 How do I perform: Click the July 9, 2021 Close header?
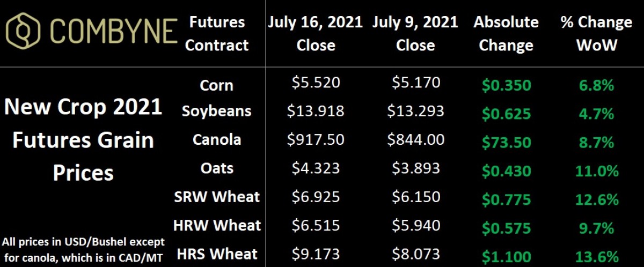(414, 33)
